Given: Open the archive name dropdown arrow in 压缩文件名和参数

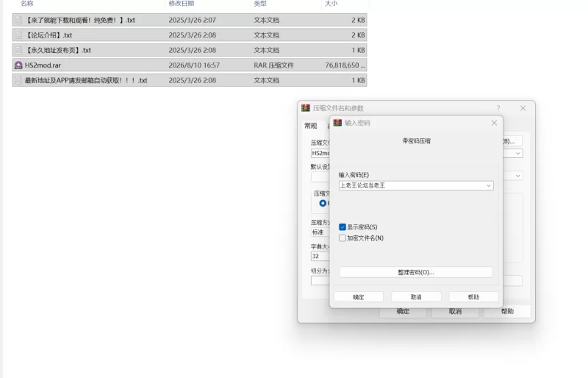Looking at the screenshot, I should click(518, 153).
